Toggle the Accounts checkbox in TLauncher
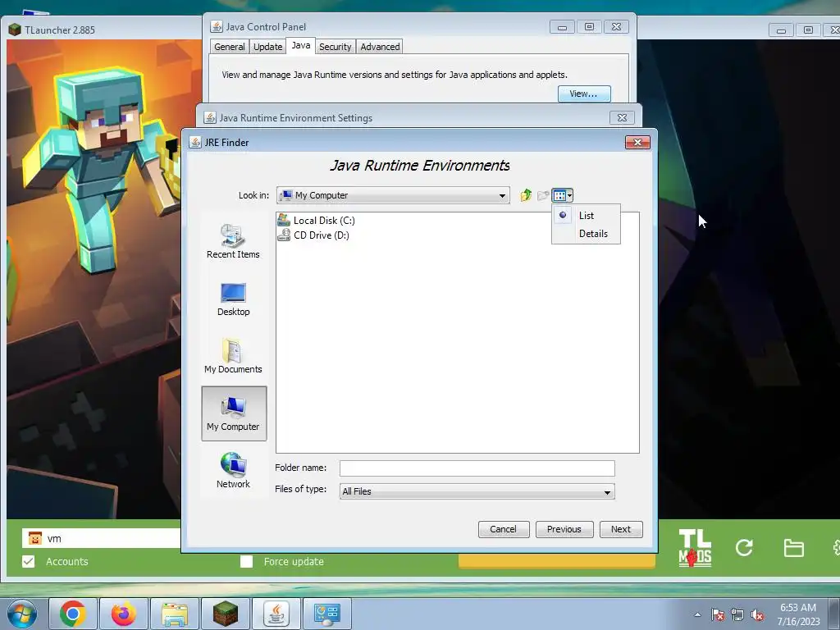The width and height of the screenshot is (840, 630). tap(29, 561)
